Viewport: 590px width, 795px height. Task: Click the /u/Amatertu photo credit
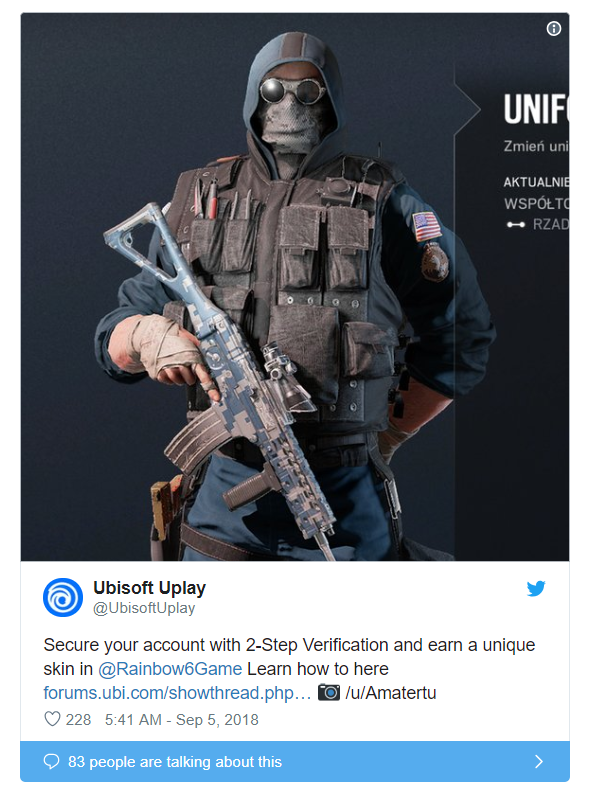pyautogui.click(x=390, y=693)
